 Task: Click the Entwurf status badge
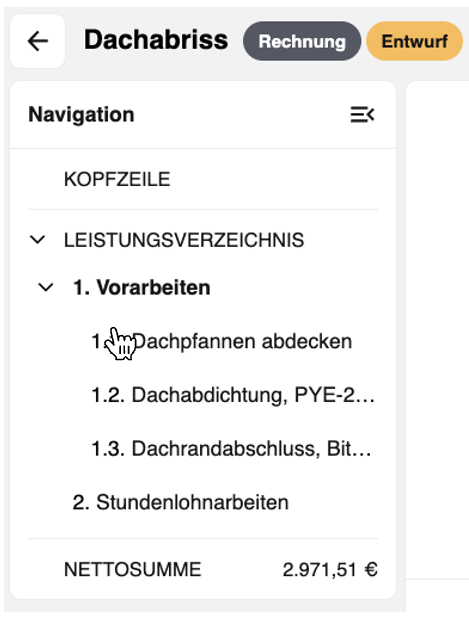(414, 41)
